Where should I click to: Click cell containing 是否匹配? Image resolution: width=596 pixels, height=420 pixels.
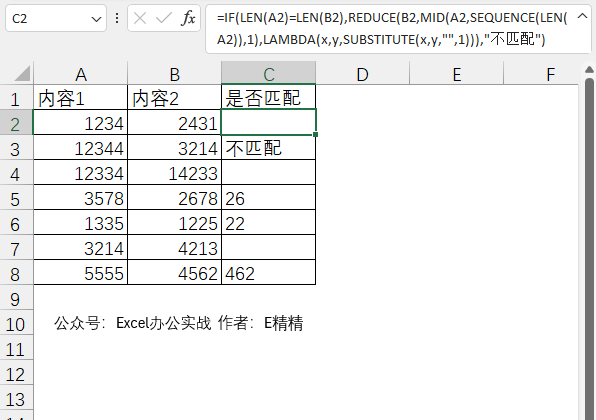[269, 97]
